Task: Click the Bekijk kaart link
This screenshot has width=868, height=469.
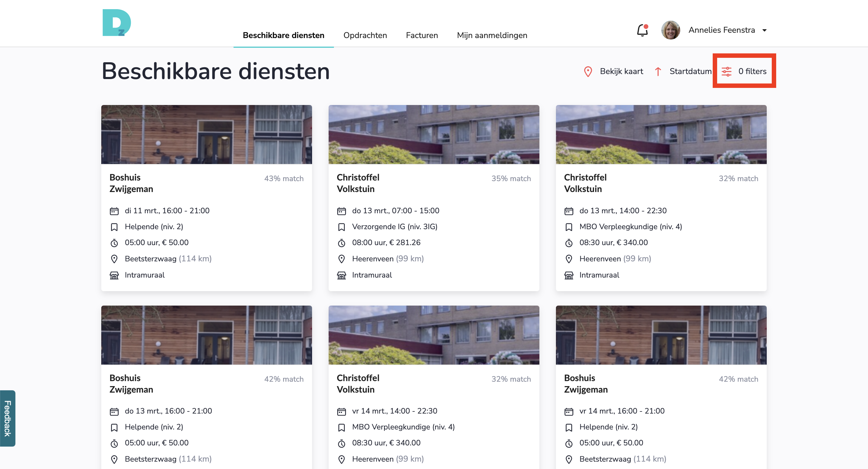Action: (x=621, y=71)
